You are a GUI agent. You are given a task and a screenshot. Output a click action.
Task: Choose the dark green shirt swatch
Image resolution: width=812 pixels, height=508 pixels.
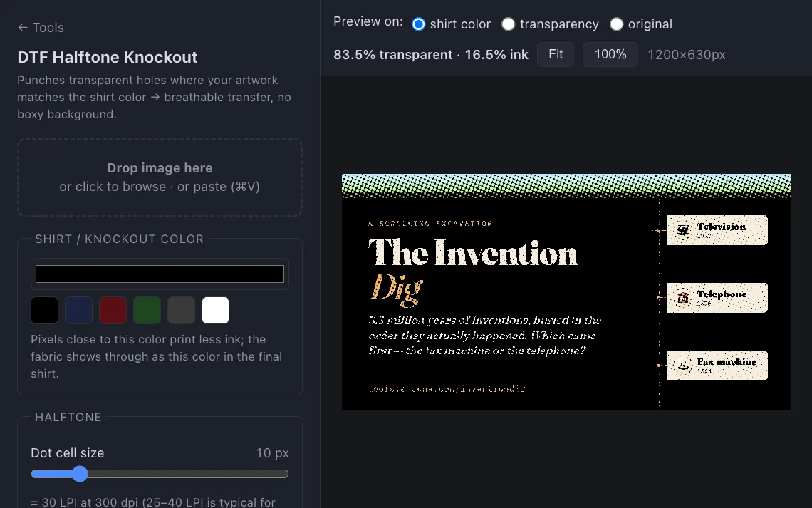click(x=147, y=310)
